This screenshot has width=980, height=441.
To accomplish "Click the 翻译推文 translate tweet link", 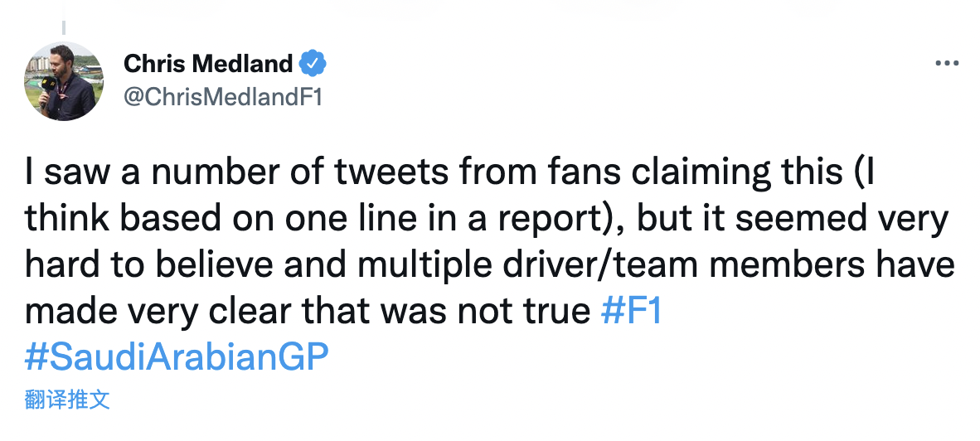I will coord(67,400).
